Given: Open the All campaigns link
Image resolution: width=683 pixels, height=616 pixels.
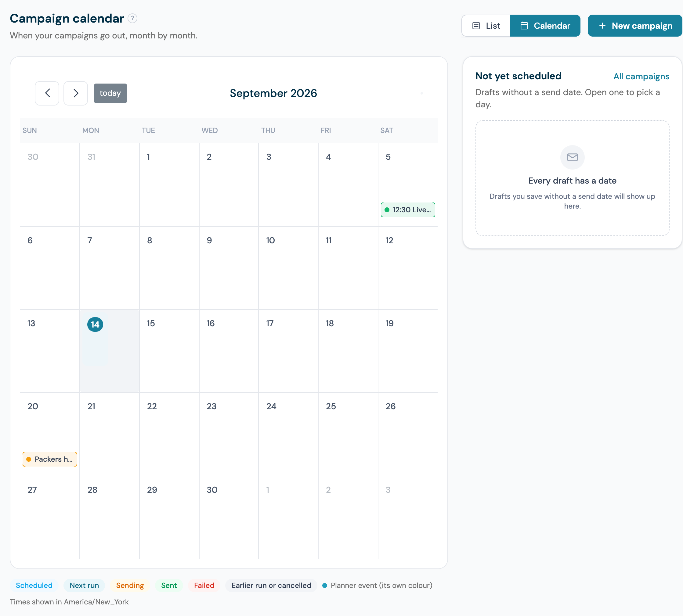Looking at the screenshot, I should pyautogui.click(x=641, y=77).
